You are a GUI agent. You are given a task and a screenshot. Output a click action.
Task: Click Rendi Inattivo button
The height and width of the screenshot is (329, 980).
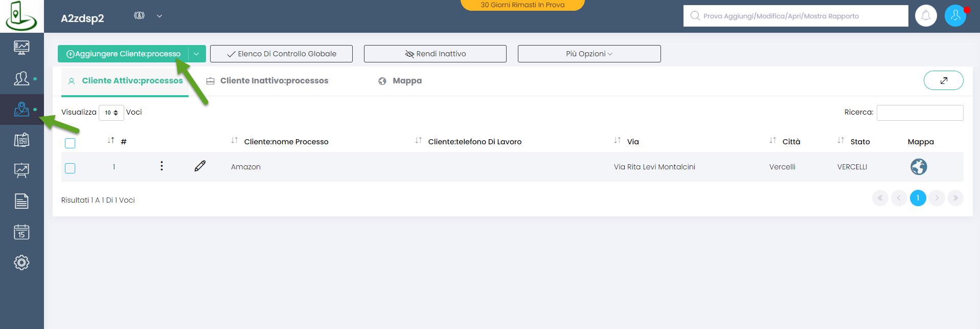(x=435, y=54)
